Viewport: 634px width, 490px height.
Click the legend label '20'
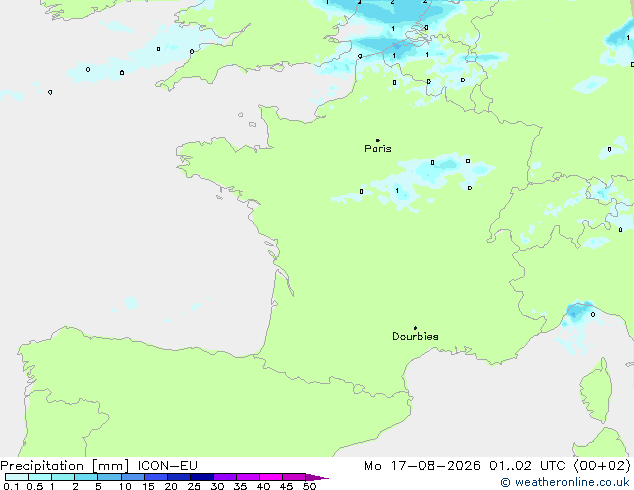pos(171,486)
